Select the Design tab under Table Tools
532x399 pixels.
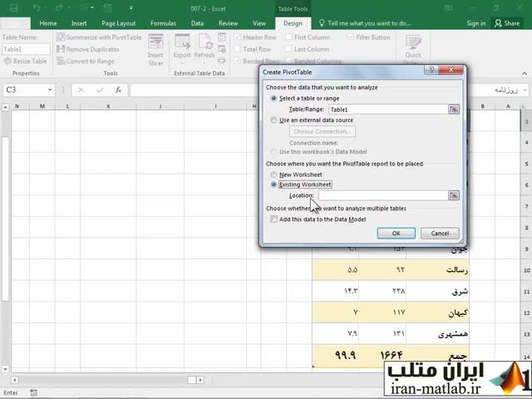point(293,23)
